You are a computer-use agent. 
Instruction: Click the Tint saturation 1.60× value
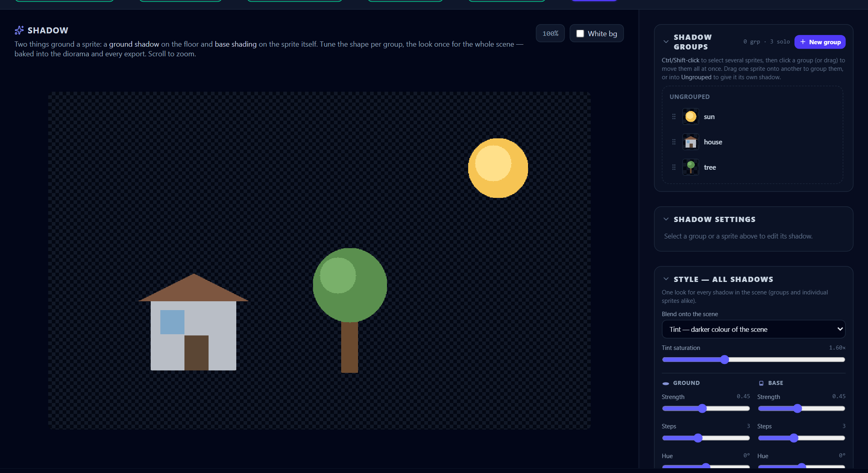pos(837,348)
